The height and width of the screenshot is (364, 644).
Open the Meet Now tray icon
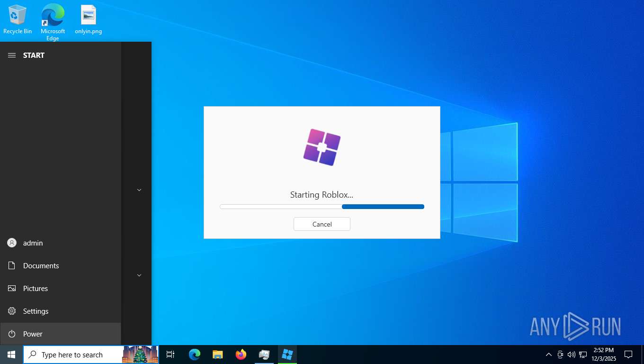560,355
